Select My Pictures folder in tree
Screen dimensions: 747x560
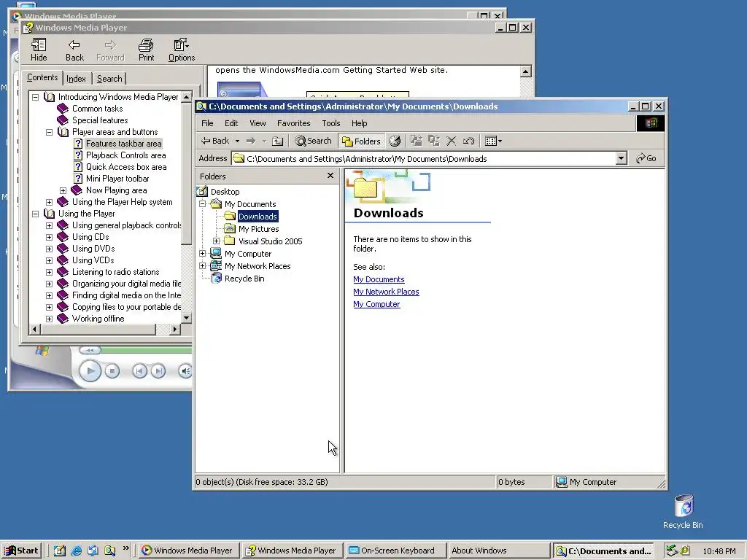coord(259,229)
